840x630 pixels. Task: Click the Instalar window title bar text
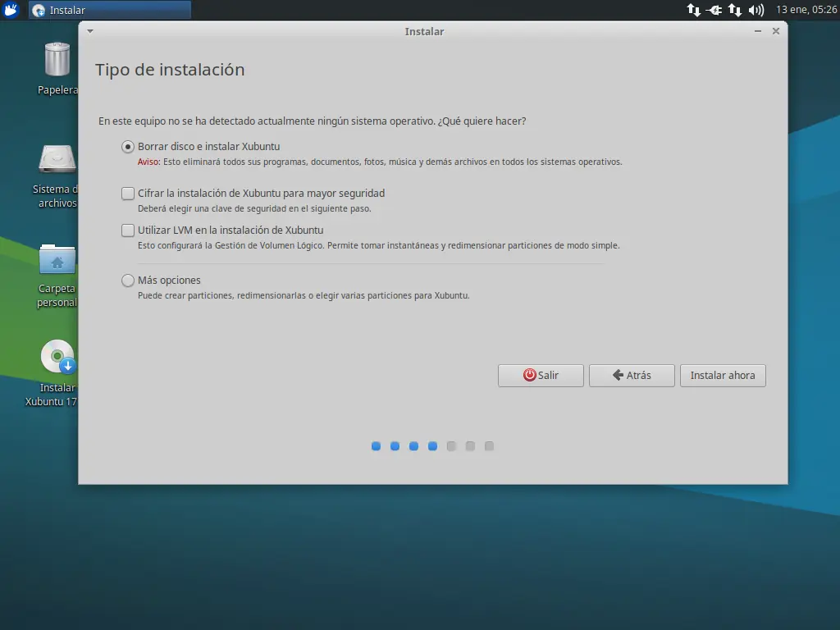click(424, 32)
